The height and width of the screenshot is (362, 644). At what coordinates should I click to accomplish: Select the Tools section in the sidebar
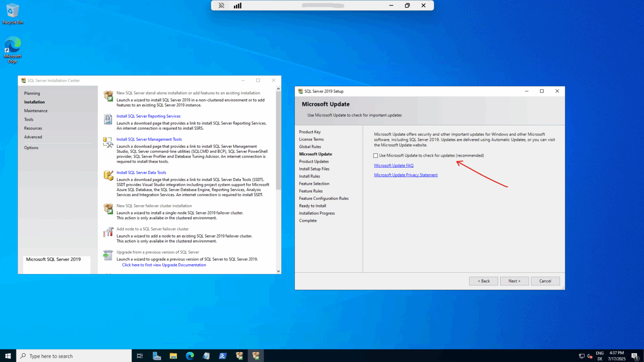coord(28,119)
